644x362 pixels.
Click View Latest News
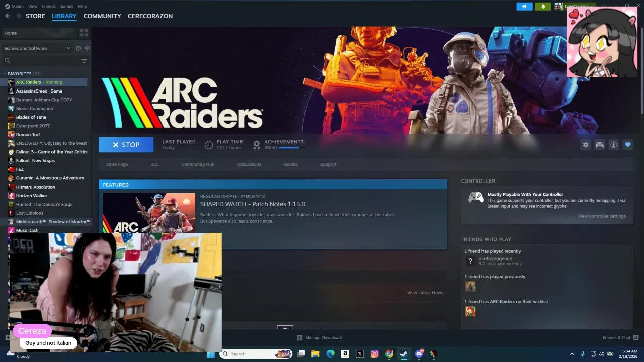click(425, 293)
